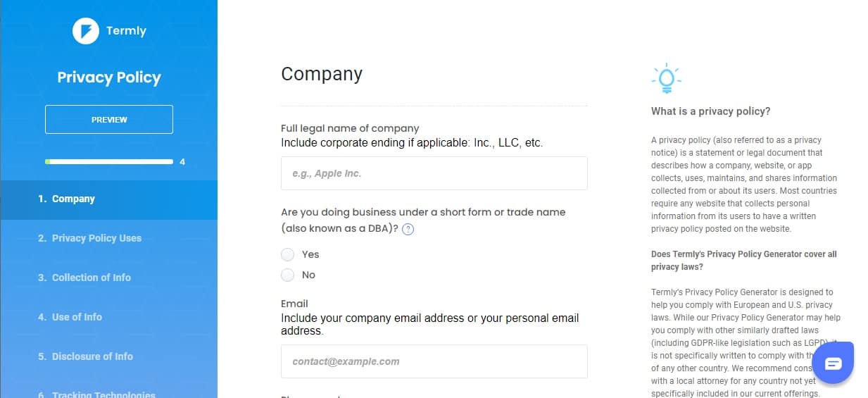The height and width of the screenshot is (398, 868).
Task: Click the Privacy Policy sidebar heading
Action: (109, 77)
